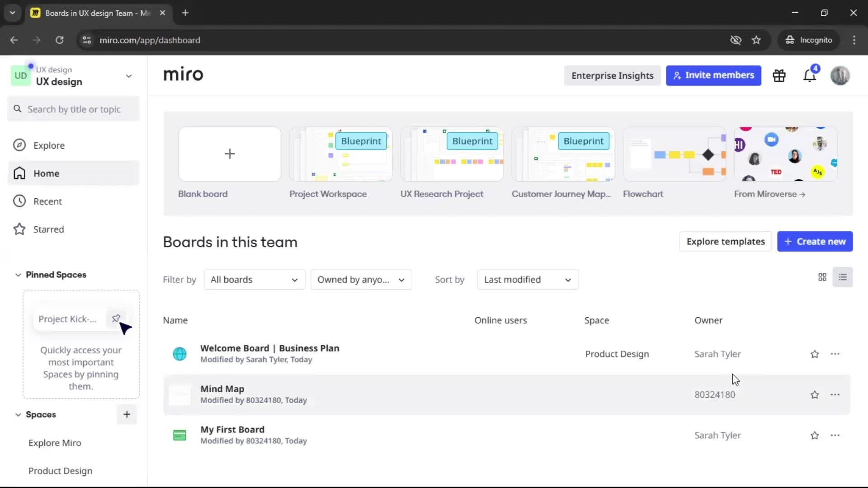The width and height of the screenshot is (868, 488).
Task: Select the Project Workspace blueprint
Action: (340, 154)
